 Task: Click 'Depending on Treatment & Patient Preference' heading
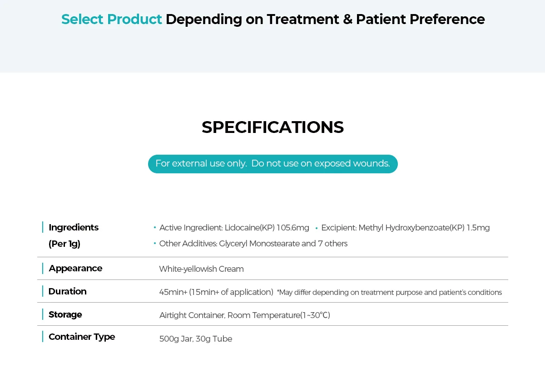point(325,19)
